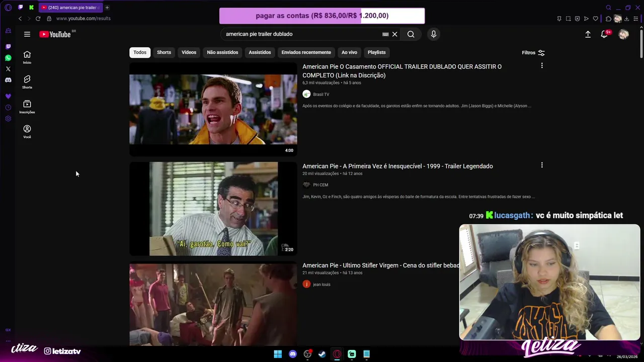The height and width of the screenshot is (362, 644).
Task: Open WhatsApp in the Opera sidebar
Action: [8, 58]
